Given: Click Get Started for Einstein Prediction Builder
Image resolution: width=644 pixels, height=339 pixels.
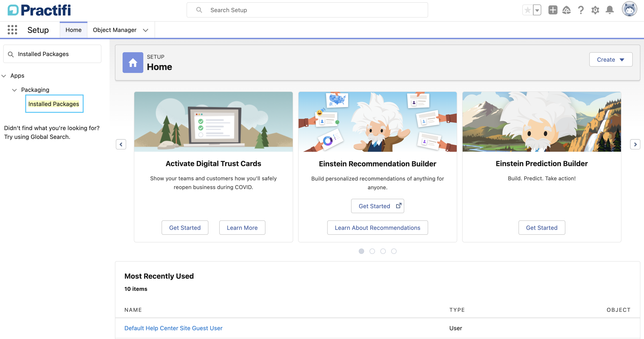Looking at the screenshot, I should 541,228.
